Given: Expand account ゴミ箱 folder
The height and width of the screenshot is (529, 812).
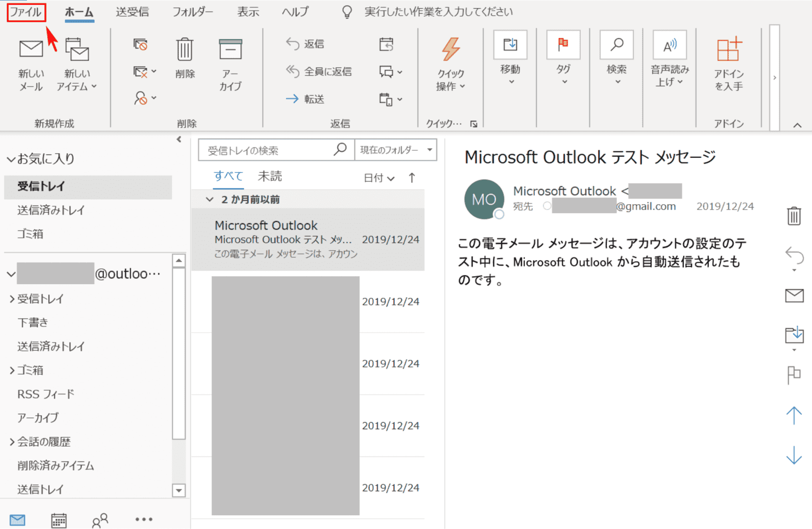Looking at the screenshot, I should [12, 370].
